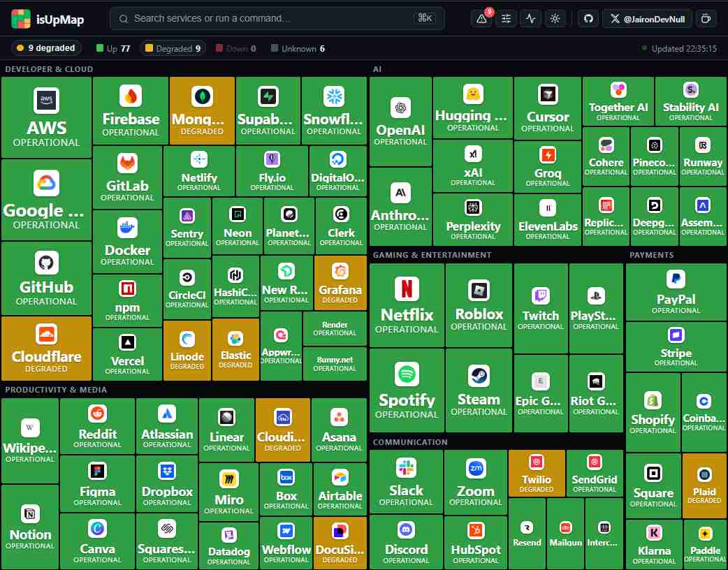Select the degraded Linode tile
The height and width of the screenshot is (570, 728).
[x=187, y=351]
